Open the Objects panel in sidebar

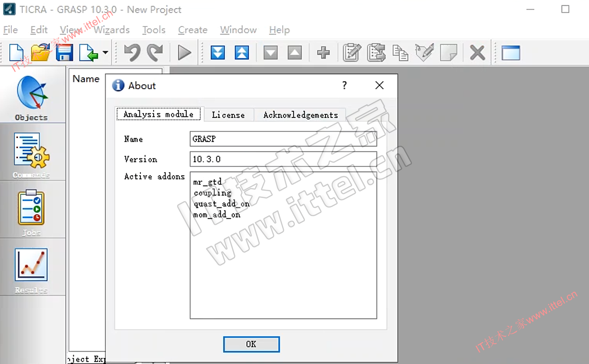point(32,98)
